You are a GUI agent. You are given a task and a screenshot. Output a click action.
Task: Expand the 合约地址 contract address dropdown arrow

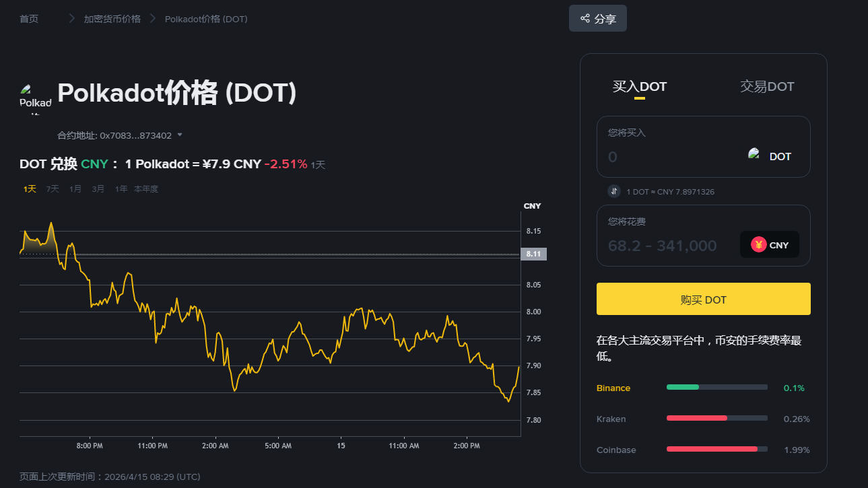point(180,135)
